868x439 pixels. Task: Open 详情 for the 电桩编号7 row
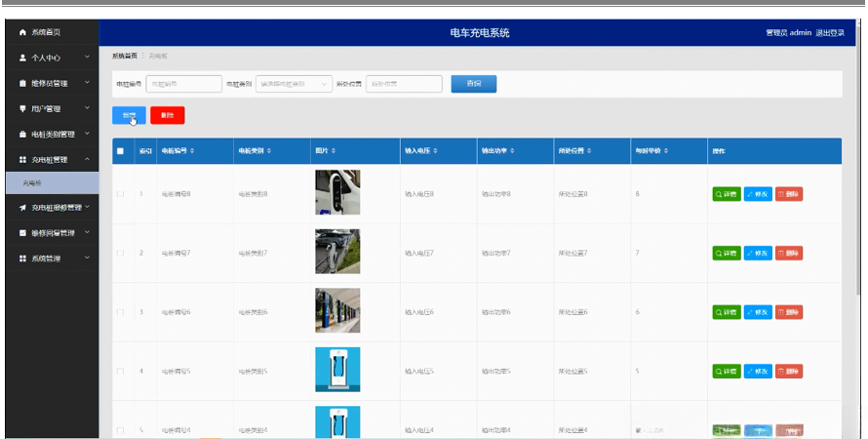(x=727, y=253)
